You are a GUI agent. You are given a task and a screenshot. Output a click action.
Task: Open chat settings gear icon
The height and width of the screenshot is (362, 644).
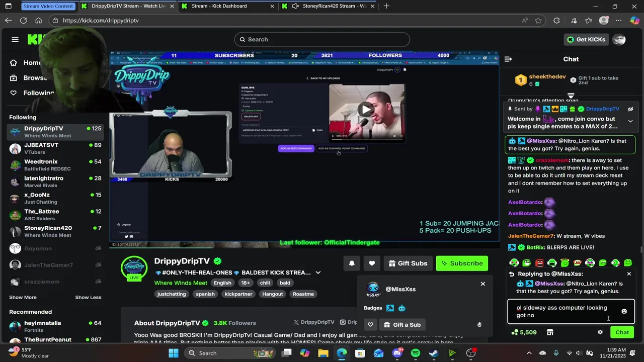(x=600, y=332)
